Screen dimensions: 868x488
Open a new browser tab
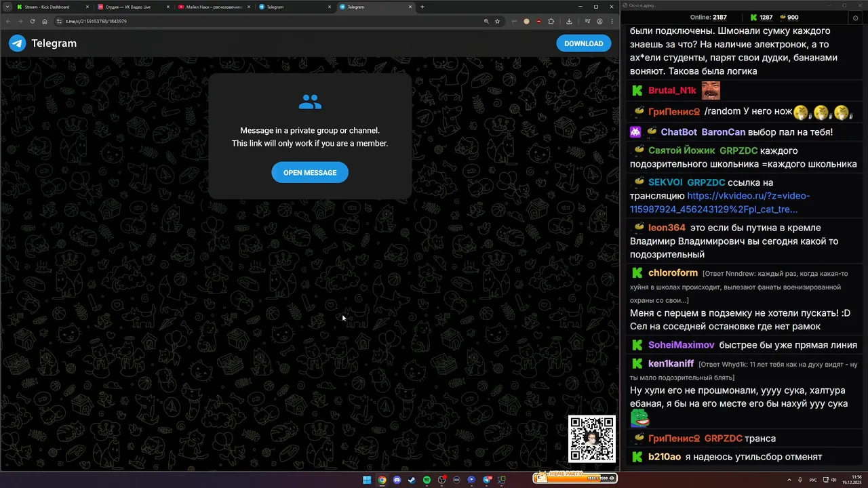pyautogui.click(x=422, y=7)
